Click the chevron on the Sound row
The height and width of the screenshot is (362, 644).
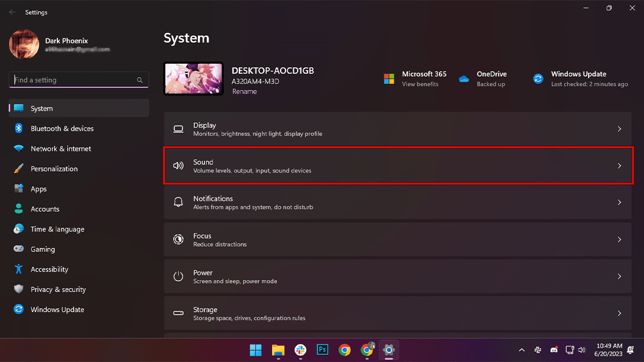[619, 165]
